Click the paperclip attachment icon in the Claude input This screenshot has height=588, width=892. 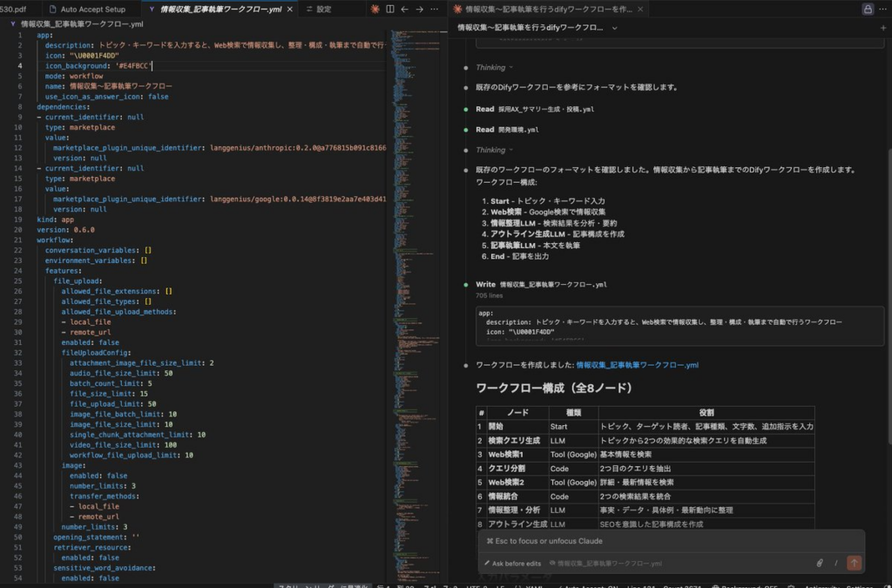(x=821, y=563)
